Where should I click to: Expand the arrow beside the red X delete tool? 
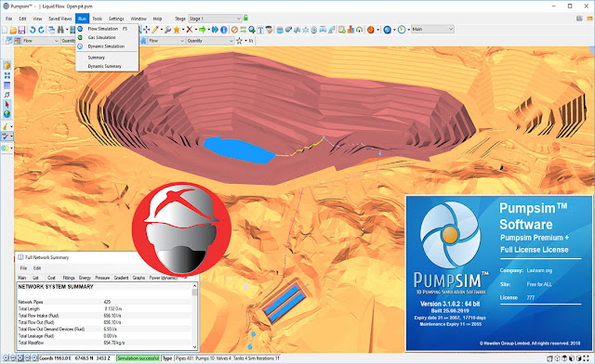pyautogui.click(x=195, y=30)
